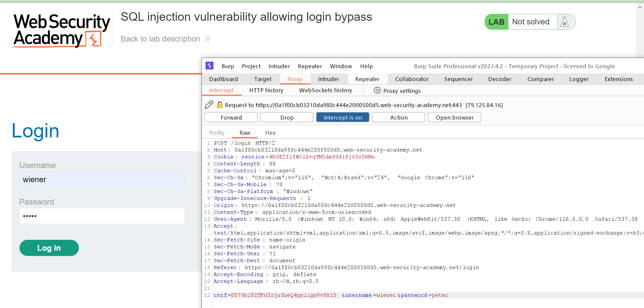Click the Password input field
The image size is (644, 308).
point(102,216)
